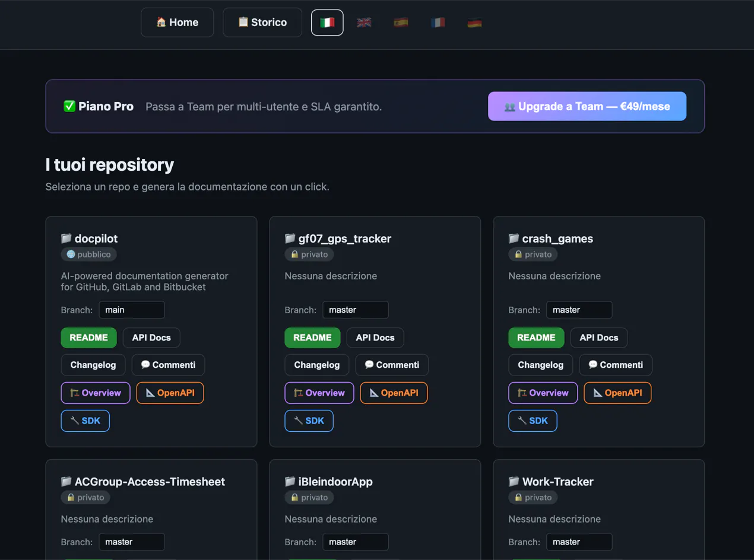This screenshot has height=560, width=754.
Task: Generate Overview for crash_games
Action: coord(543,393)
